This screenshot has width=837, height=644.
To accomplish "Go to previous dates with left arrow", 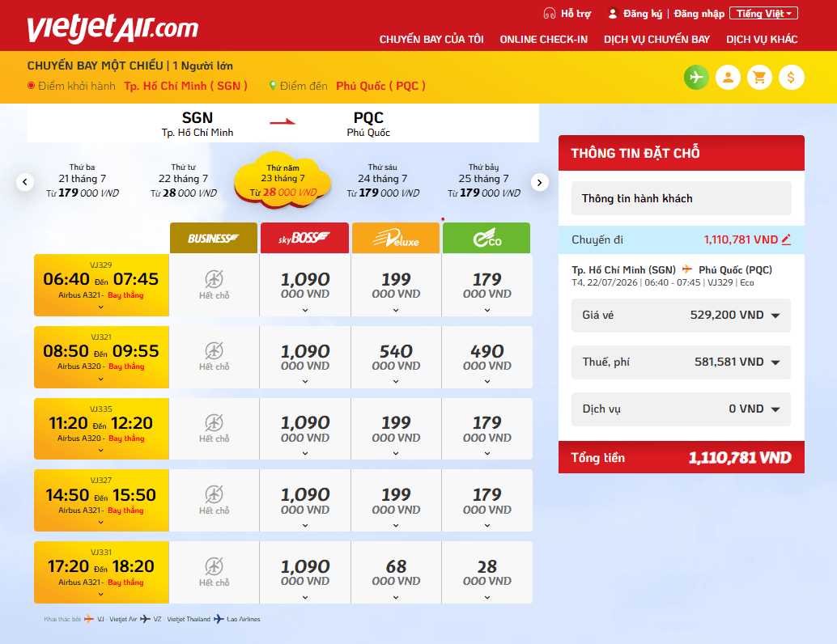I will [25, 183].
